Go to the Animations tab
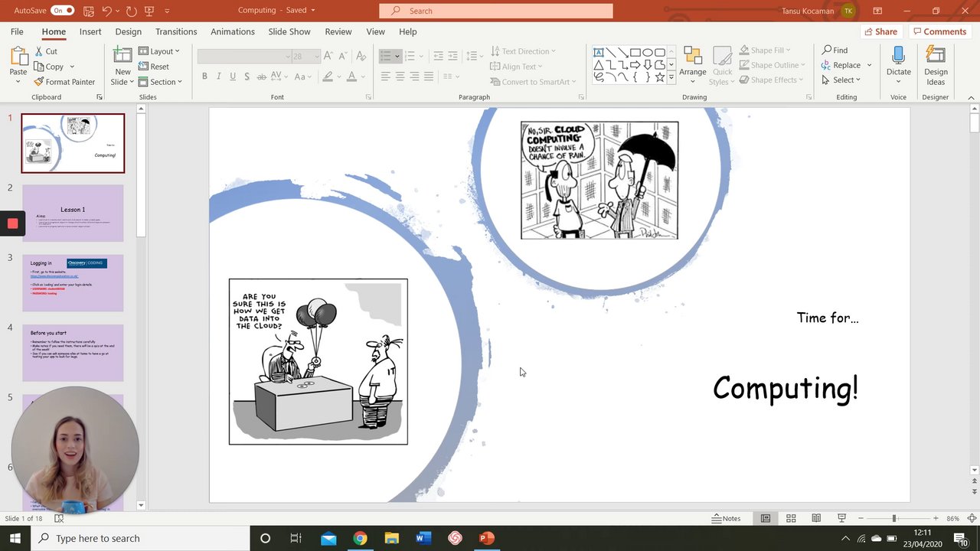The width and height of the screenshot is (980, 551). click(233, 31)
